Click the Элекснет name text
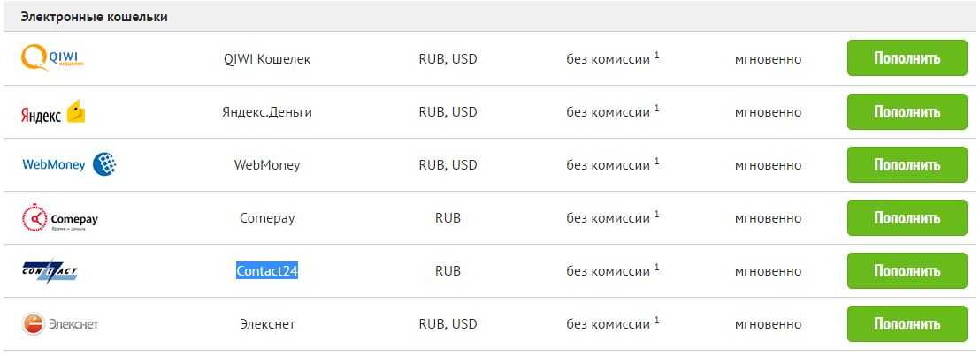Screen dimensions: 980x356 coord(267,324)
